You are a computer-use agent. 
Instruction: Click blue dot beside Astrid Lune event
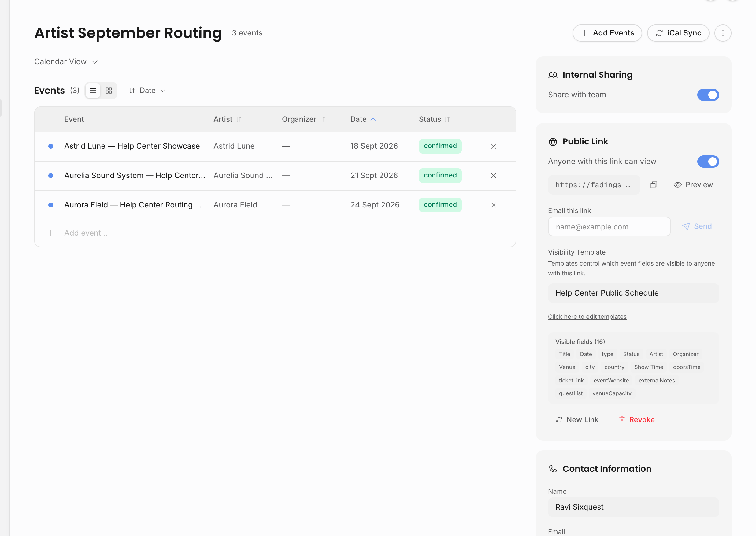click(x=51, y=146)
